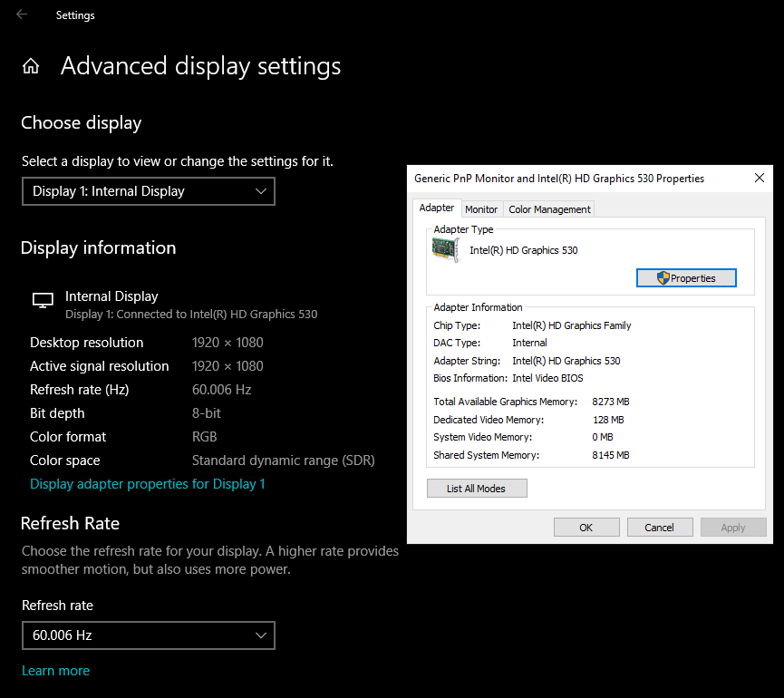Select the Active signal resolution value
This screenshot has height=698, width=784.
click(227, 366)
